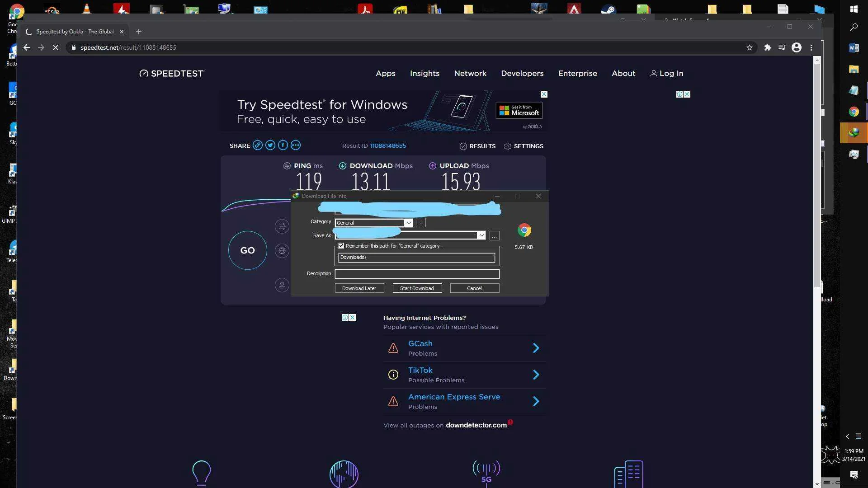The image size is (868, 488).
Task: Expand the American Express Serve chevron
Action: pos(536,401)
